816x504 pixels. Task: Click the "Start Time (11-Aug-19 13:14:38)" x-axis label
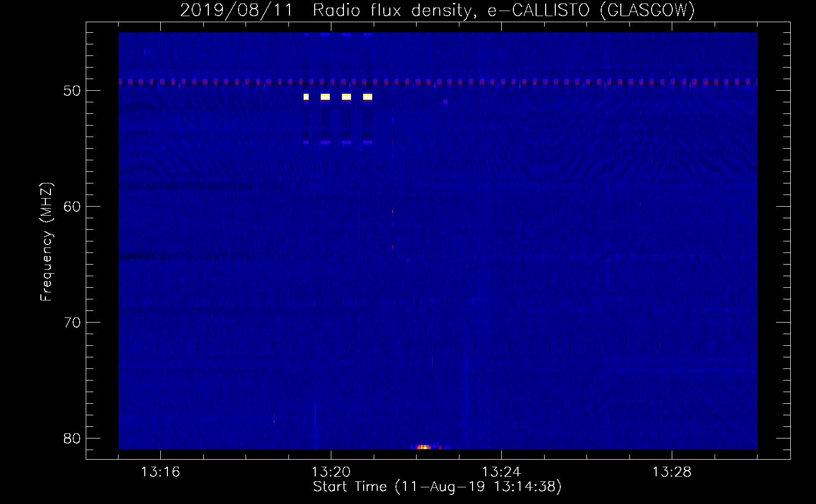(x=437, y=487)
